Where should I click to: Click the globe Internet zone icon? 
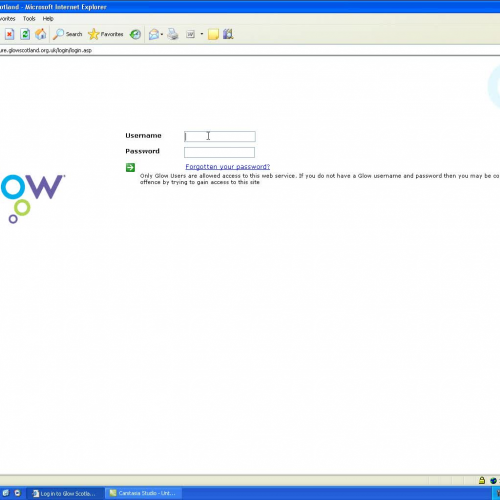pos(493,480)
